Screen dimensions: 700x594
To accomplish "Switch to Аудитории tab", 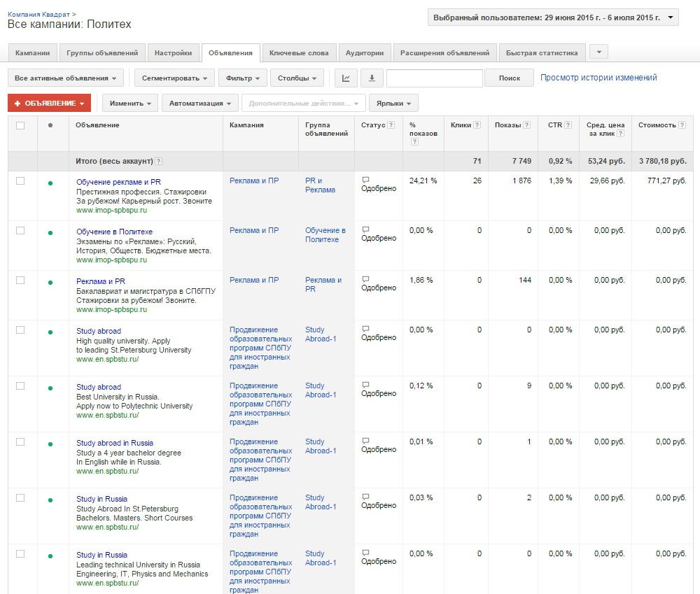I will click(x=365, y=52).
